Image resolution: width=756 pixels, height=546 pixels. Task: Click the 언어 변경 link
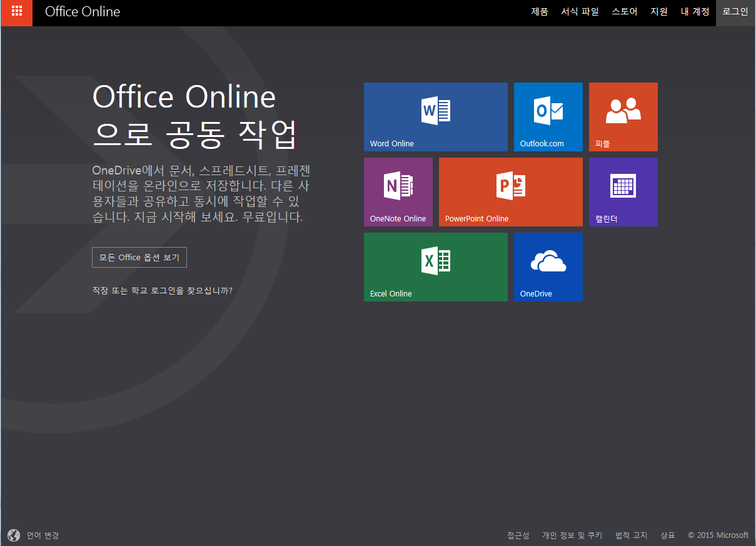pyautogui.click(x=43, y=535)
